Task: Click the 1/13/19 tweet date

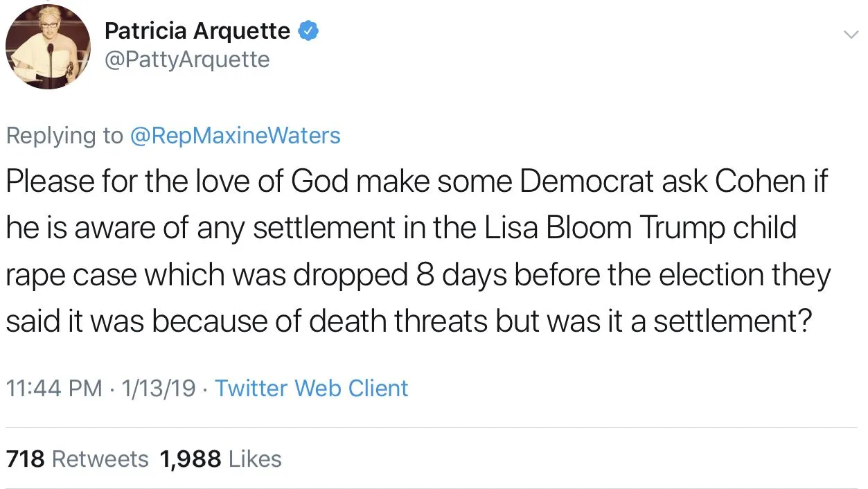Action: coord(158,388)
